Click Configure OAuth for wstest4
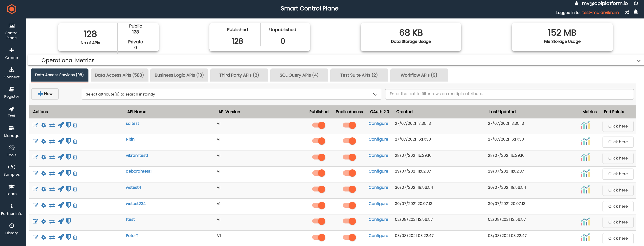This screenshot has height=246, width=644. click(378, 187)
